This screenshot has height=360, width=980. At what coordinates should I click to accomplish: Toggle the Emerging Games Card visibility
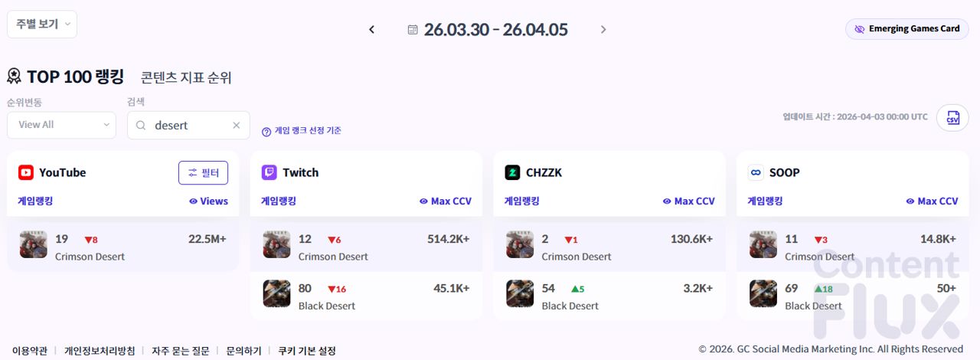tap(906, 29)
